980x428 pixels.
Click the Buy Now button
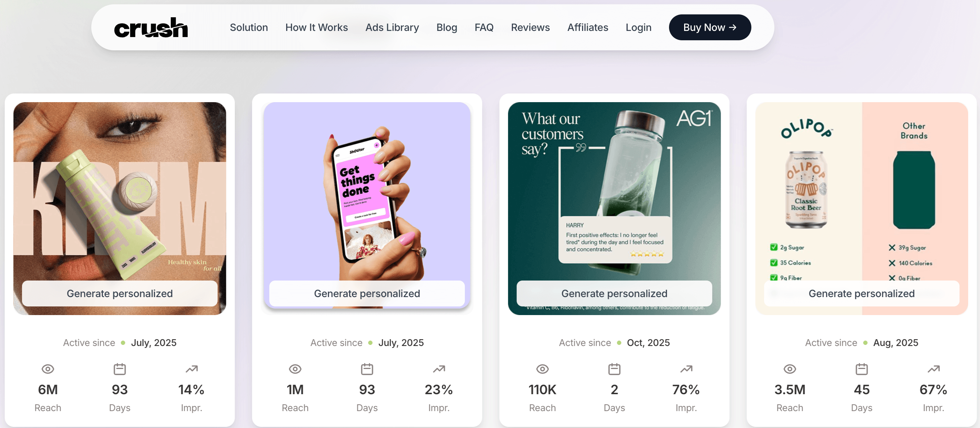point(710,27)
